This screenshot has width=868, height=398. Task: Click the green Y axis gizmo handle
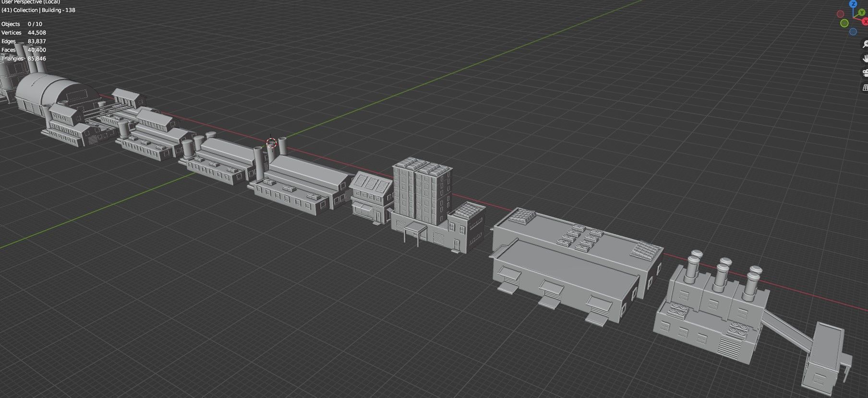click(x=862, y=12)
